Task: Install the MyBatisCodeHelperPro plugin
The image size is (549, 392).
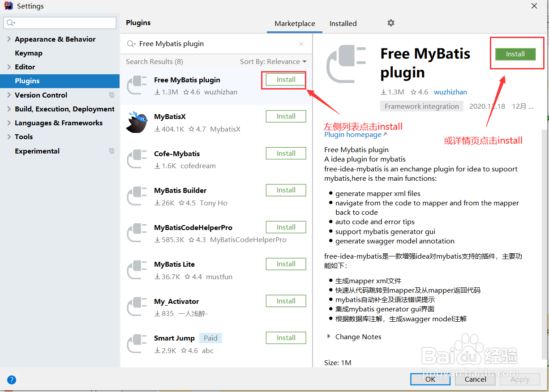Action: point(286,227)
